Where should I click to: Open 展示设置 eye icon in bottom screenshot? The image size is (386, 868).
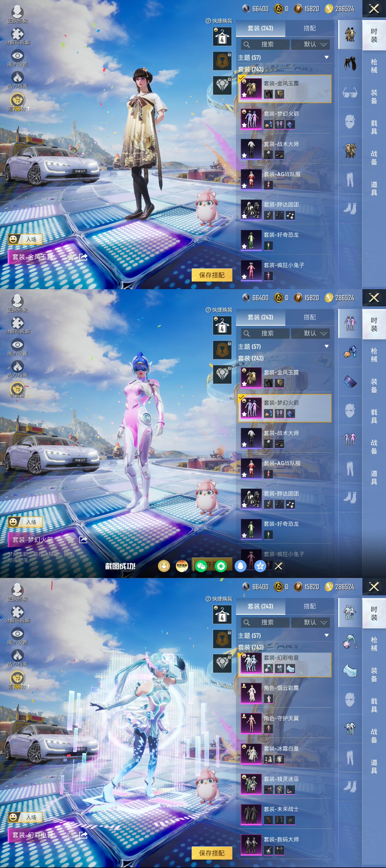pos(17,633)
